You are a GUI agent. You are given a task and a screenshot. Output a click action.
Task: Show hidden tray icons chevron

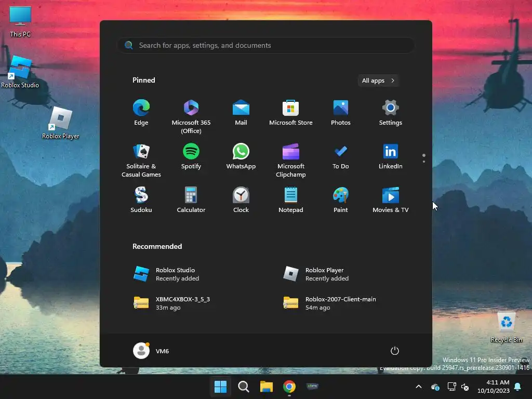[x=419, y=387]
